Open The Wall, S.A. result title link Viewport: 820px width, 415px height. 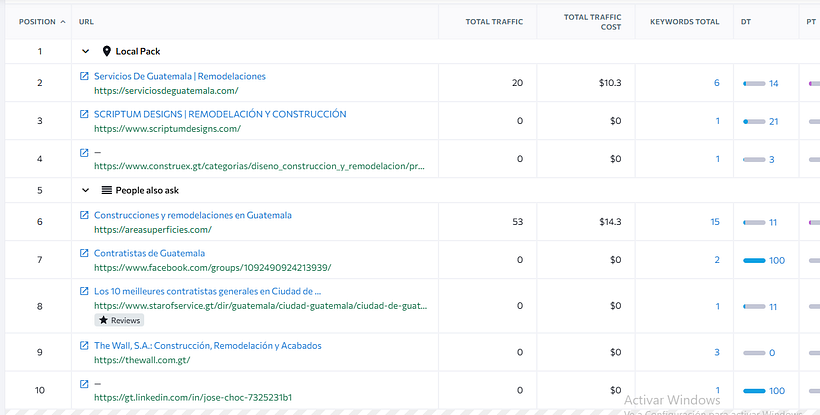pos(207,346)
